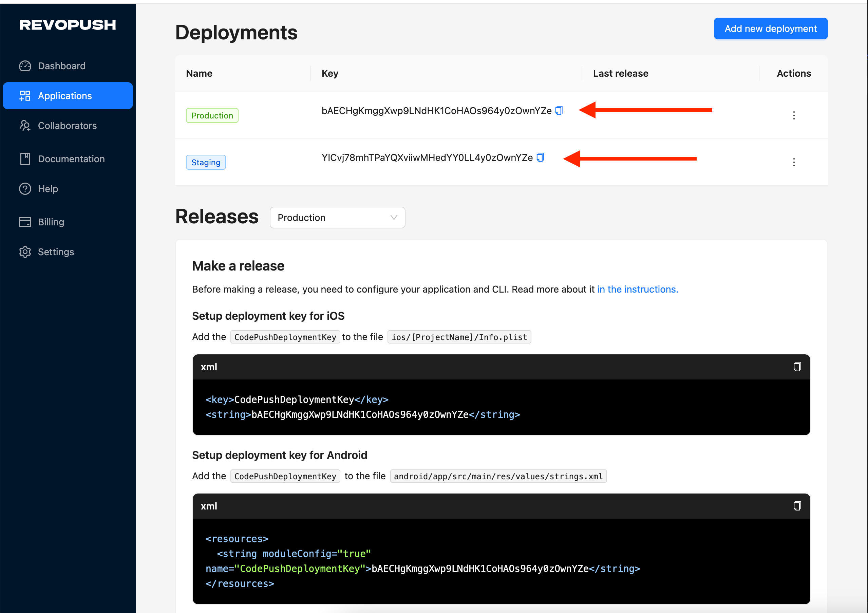Image resolution: width=868 pixels, height=613 pixels.
Task: Select the Production deployment badge
Action: pyautogui.click(x=212, y=115)
